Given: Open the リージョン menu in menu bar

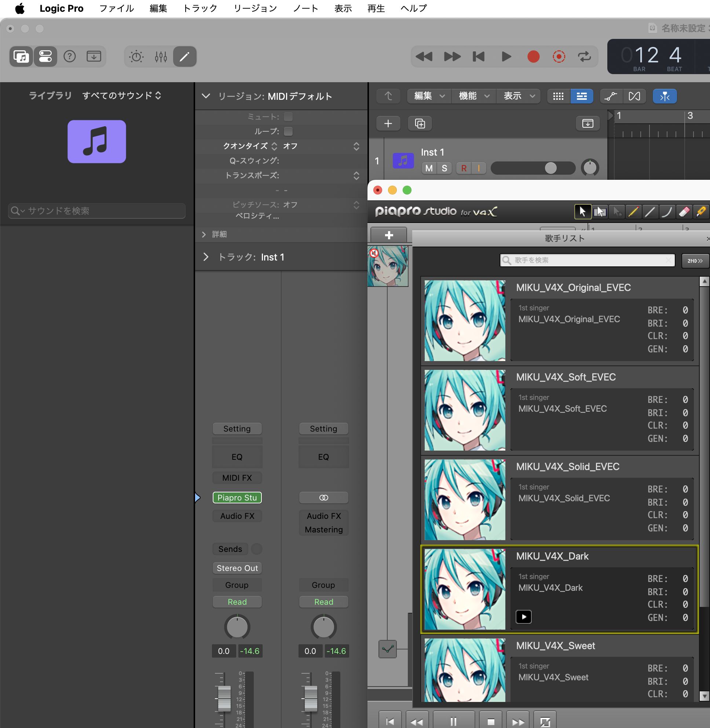Looking at the screenshot, I should click(x=255, y=8).
